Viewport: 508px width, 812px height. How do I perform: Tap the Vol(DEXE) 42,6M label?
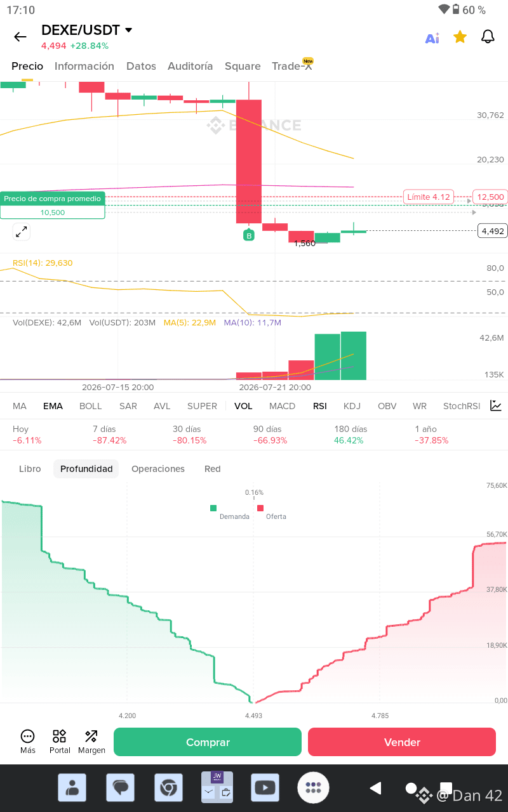(x=47, y=322)
